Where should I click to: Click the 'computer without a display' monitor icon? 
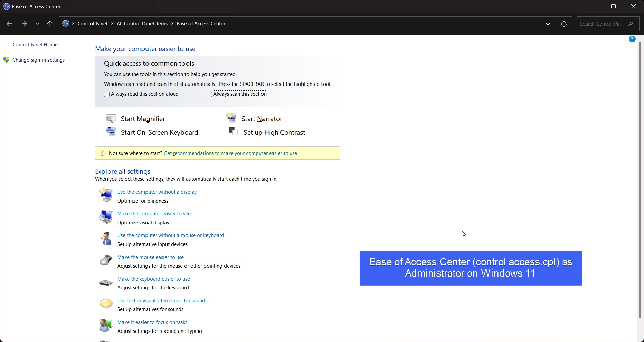(106, 195)
